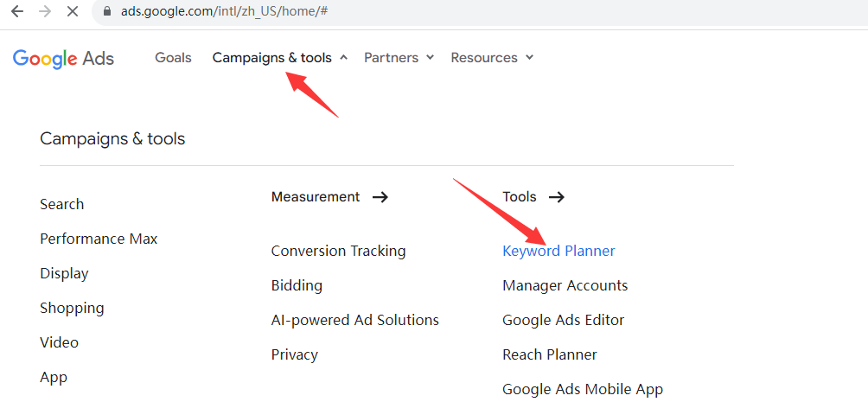Open Reach Planner tool
868x402 pixels.
coord(549,354)
